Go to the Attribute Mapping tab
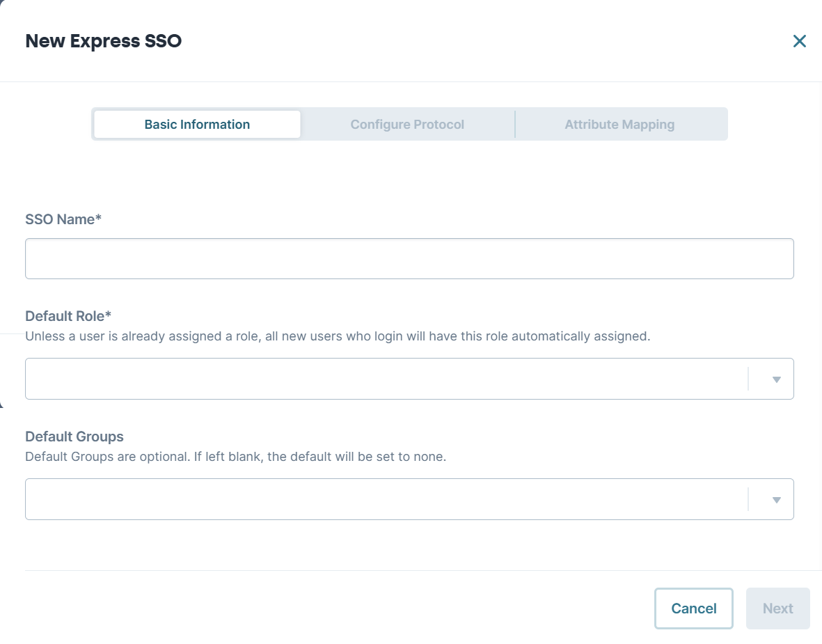 (619, 125)
